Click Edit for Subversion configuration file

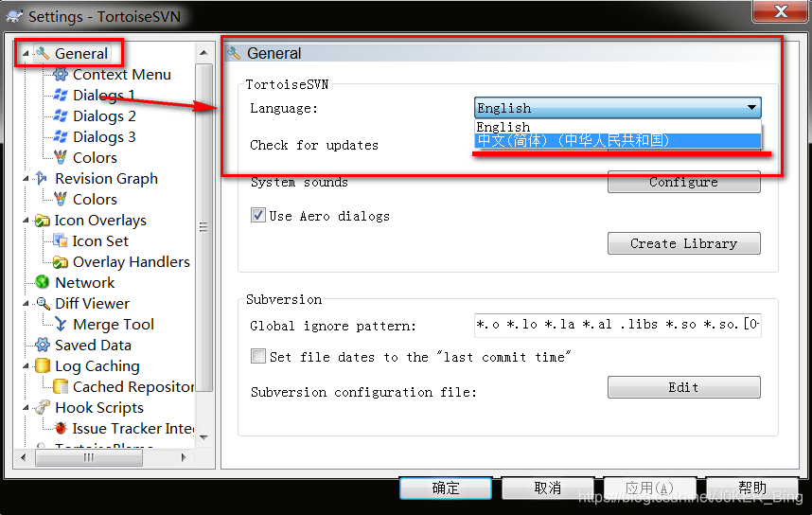pos(683,387)
